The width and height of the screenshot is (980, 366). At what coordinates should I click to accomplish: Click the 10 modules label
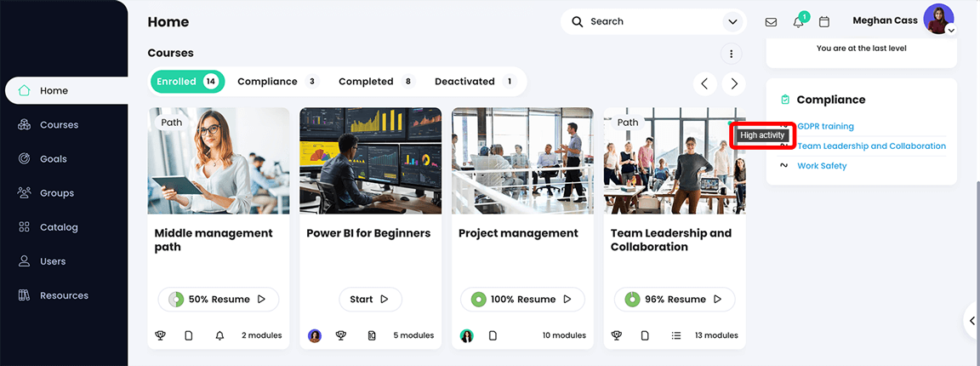[564, 336]
